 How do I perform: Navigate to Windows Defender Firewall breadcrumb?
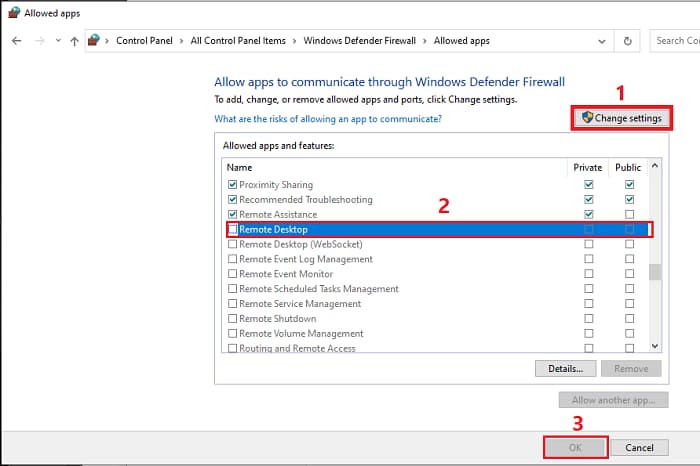click(359, 41)
